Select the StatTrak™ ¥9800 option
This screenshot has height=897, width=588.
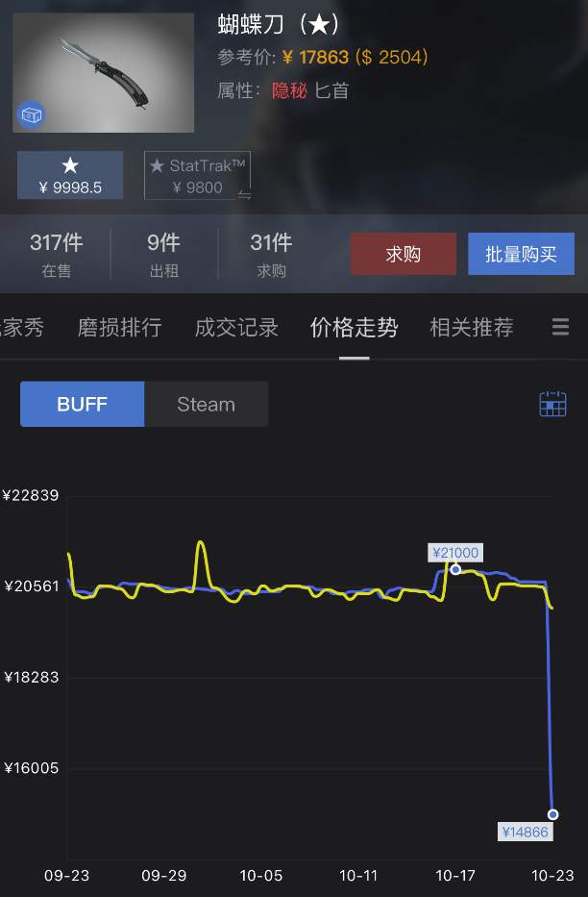(x=197, y=175)
